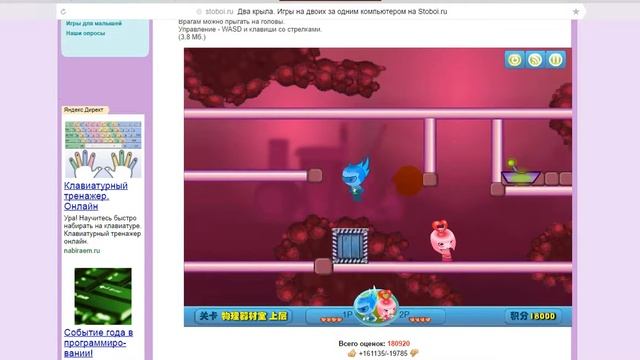
Task: Toggle the game sound button icon
Action: [535, 60]
